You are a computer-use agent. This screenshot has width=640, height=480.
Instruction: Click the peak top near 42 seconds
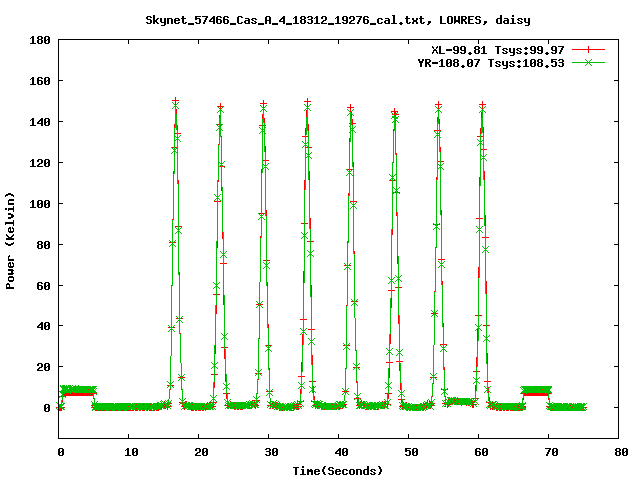[350, 109]
